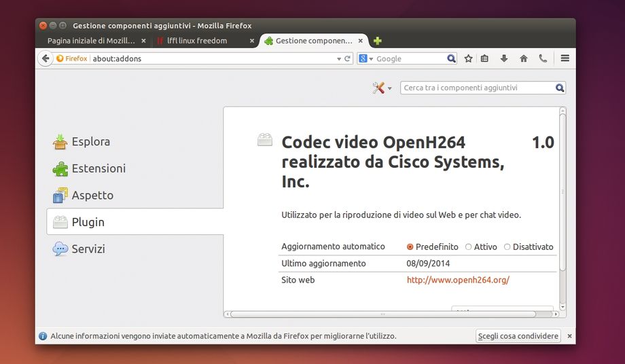The image size is (625, 364).
Task: Click the Ultimo aggiornamento date 08/09/2014
Action: click(428, 263)
